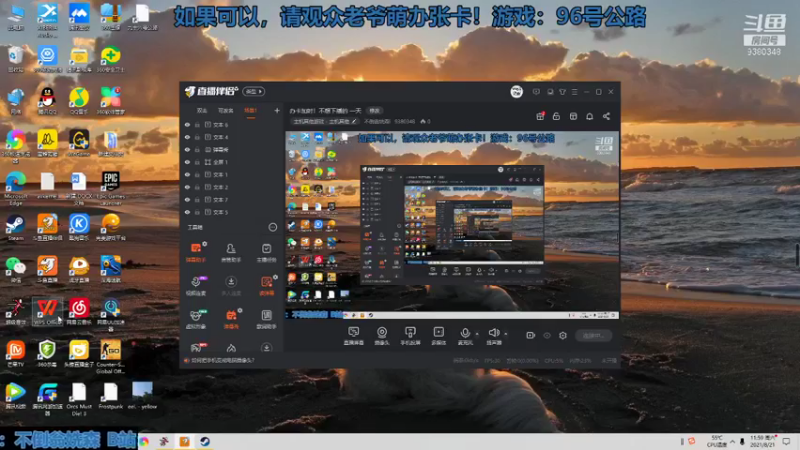
Task: Toggle visibility eye for 文本 6 source
Action: [187, 124]
